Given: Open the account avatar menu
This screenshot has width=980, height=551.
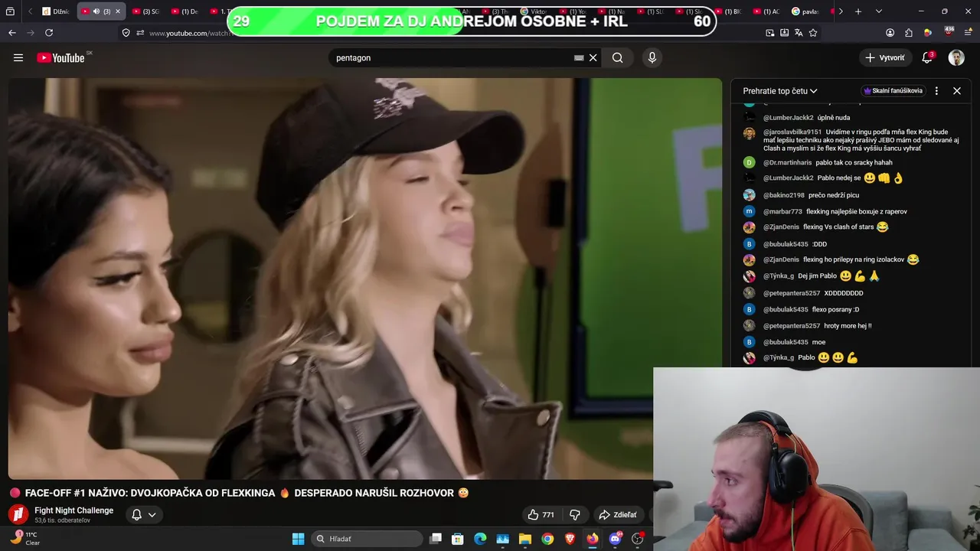Looking at the screenshot, I should 956,57.
